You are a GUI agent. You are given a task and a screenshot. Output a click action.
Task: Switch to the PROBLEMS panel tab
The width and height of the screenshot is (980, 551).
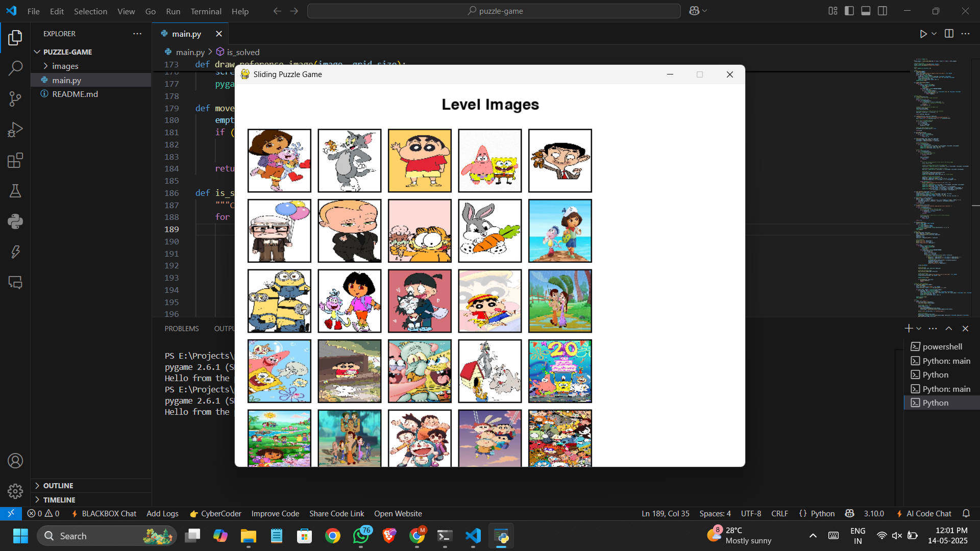(182, 329)
